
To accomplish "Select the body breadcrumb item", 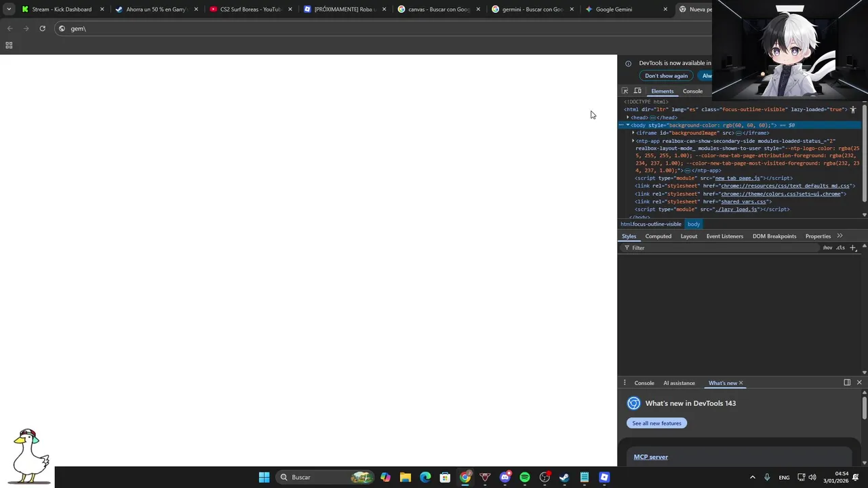I will pos(693,224).
